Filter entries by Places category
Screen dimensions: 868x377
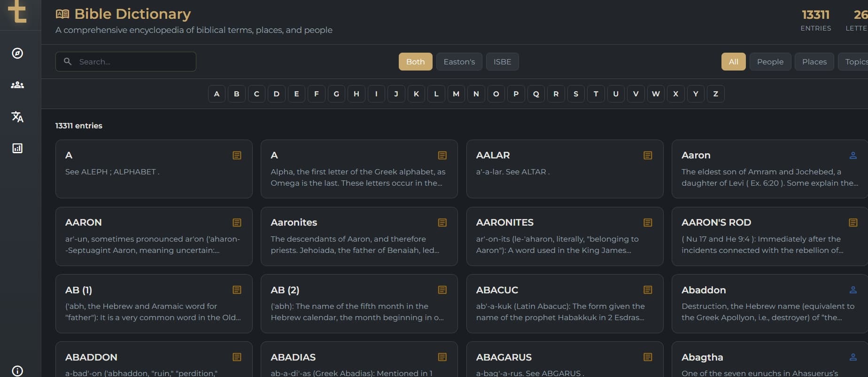814,62
